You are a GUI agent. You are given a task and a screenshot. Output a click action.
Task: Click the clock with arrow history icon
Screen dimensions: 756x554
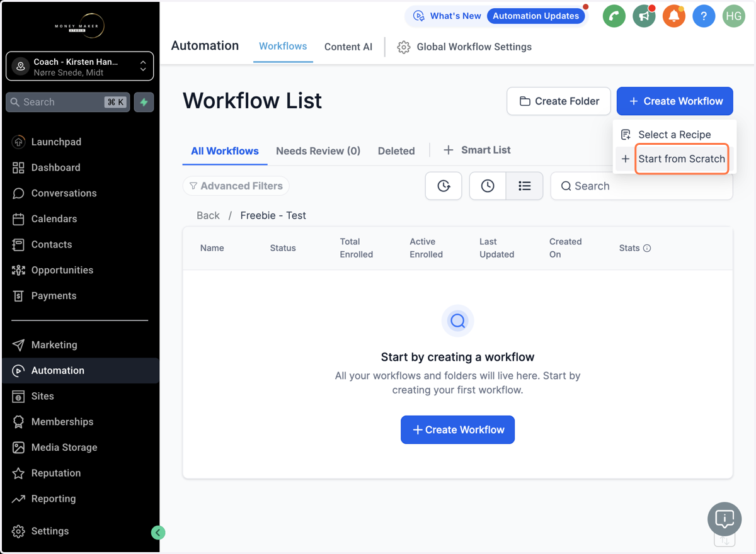click(x=444, y=186)
